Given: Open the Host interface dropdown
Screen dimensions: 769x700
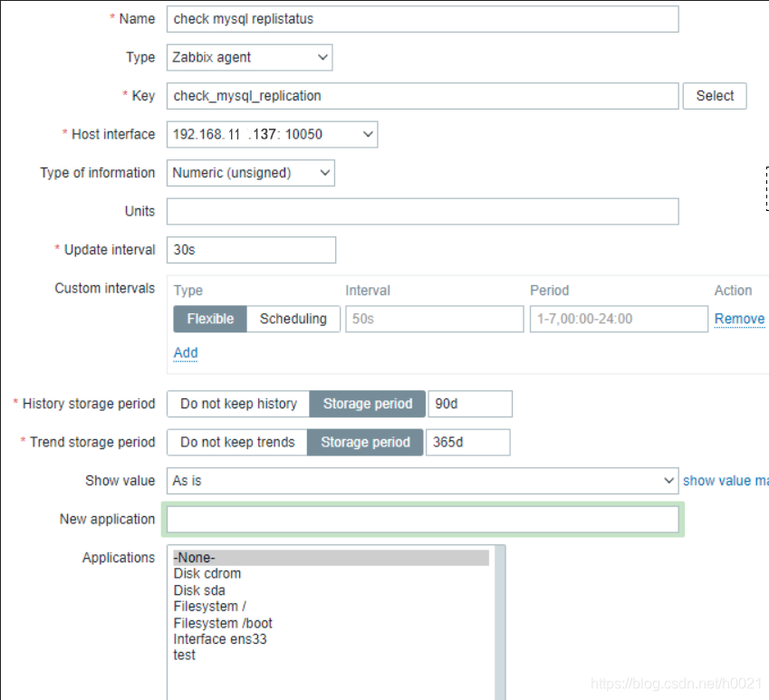Looking at the screenshot, I should [272, 134].
